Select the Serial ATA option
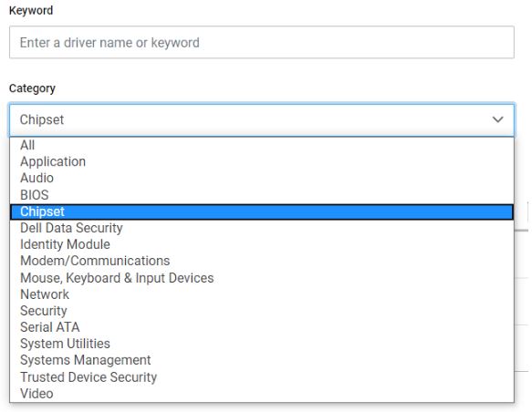This screenshot has width=532, height=412. point(262,327)
